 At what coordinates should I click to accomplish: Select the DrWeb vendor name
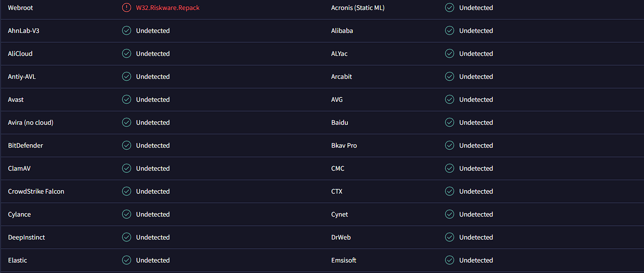[341, 238]
